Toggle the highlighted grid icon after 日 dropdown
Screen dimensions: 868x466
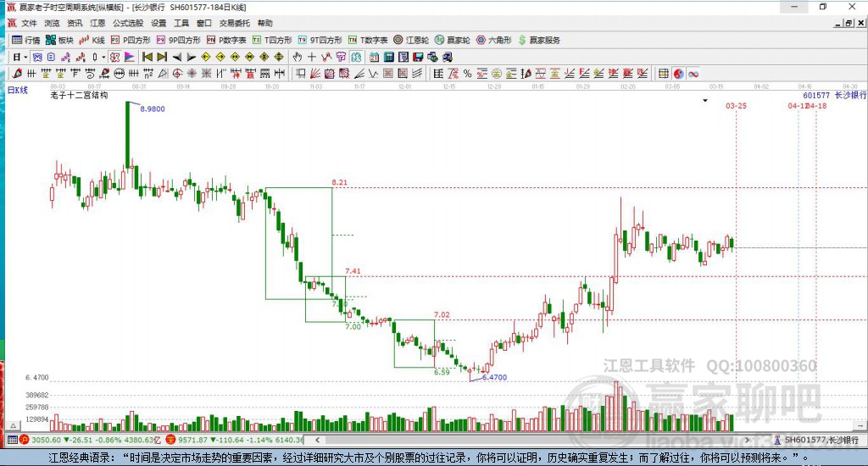[x=37, y=57]
